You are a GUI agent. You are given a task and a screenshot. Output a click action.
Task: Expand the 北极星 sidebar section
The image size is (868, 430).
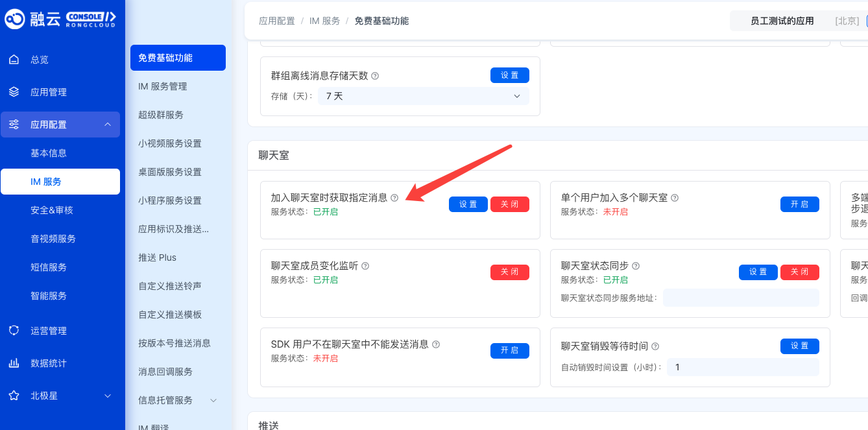tap(108, 396)
